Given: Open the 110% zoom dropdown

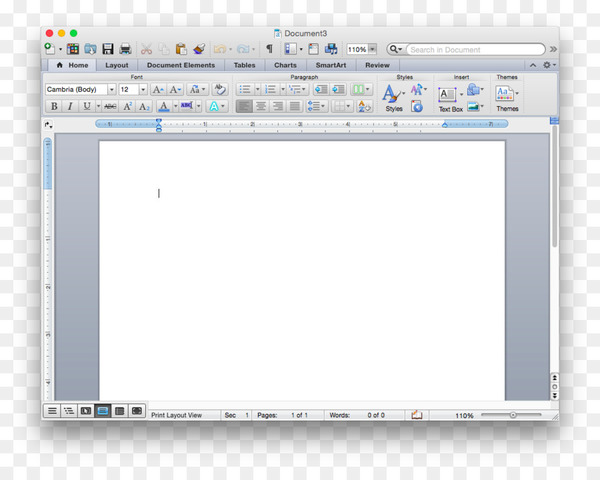Looking at the screenshot, I should click(x=372, y=49).
